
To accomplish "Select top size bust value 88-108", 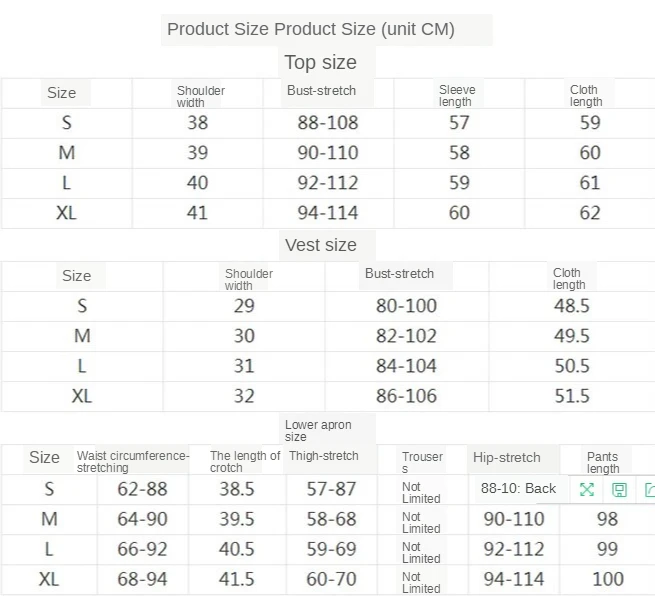I will coord(327,123).
